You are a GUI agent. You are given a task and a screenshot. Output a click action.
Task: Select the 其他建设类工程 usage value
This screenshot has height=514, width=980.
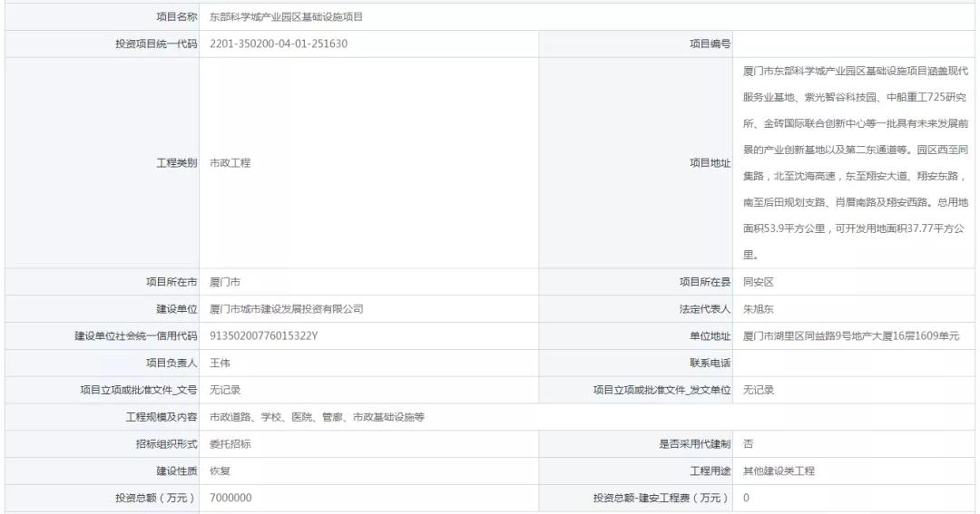[x=779, y=471]
